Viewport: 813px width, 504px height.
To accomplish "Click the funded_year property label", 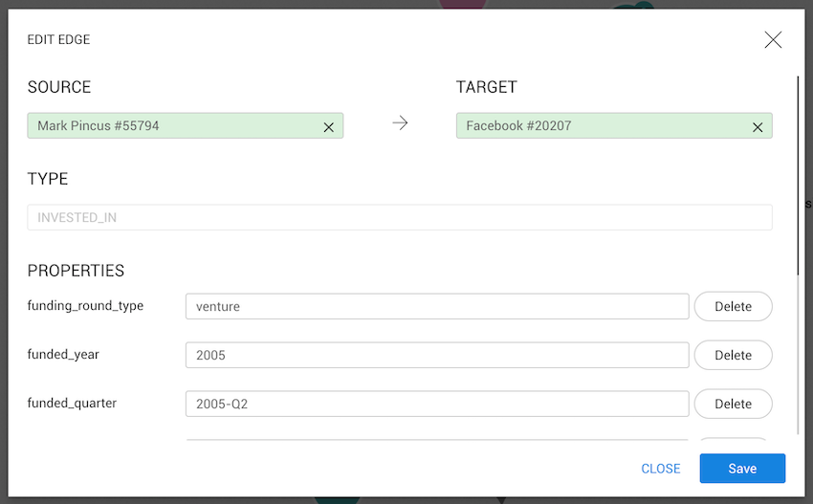I will point(63,355).
